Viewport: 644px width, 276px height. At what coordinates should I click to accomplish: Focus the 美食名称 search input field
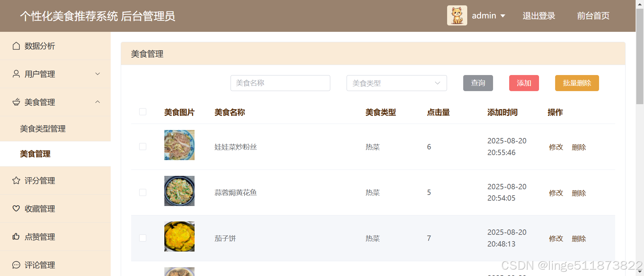pos(280,83)
